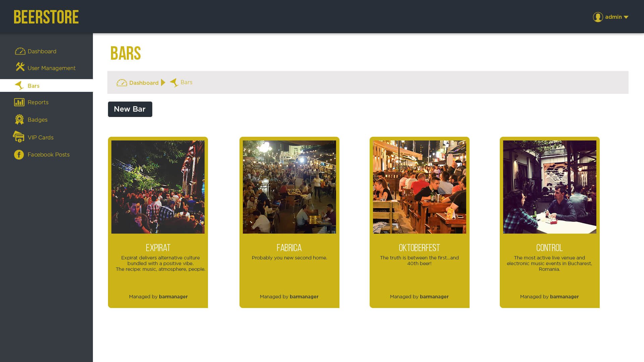This screenshot has height=362, width=644.
Task: Click barmanager on the Expirat card
Action: pyautogui.click(x=173, y=297)
